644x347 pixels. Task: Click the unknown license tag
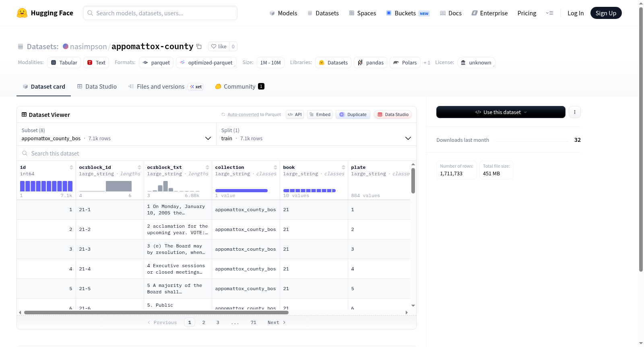[x=476, y=62]
